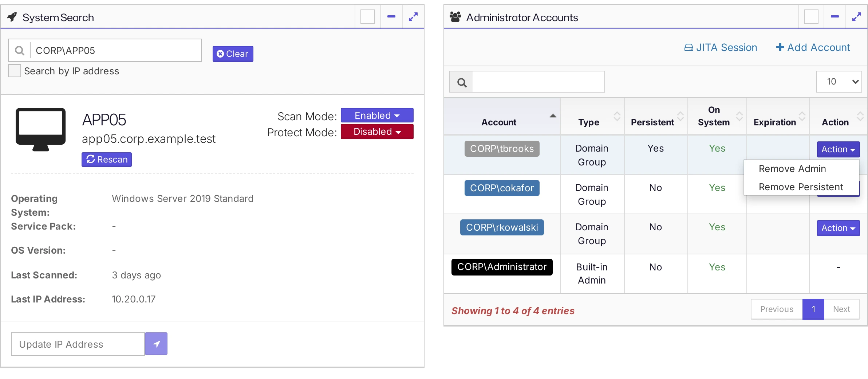Click the computer monitor icon for APP05
Screen dimensions: 868x379
point(41,129)
